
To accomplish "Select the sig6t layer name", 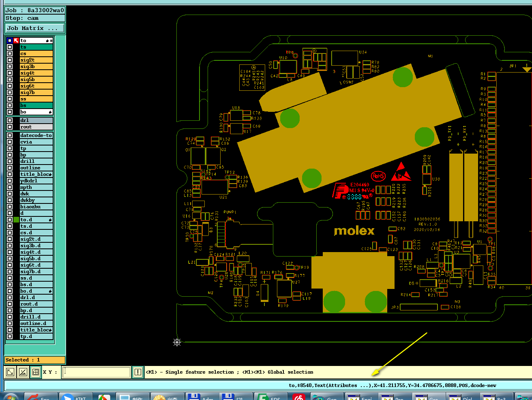I will tap(36, 86).
